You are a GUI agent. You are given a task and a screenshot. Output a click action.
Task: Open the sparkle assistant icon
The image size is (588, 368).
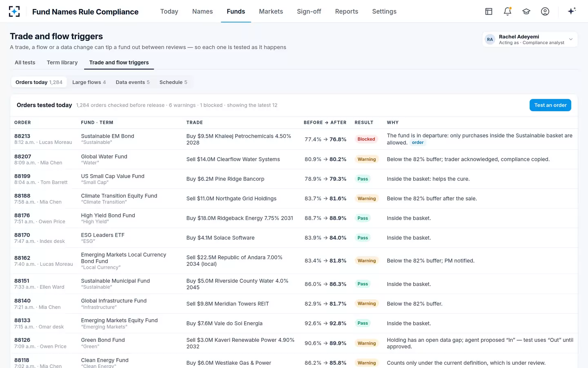(x=572, y=11)
